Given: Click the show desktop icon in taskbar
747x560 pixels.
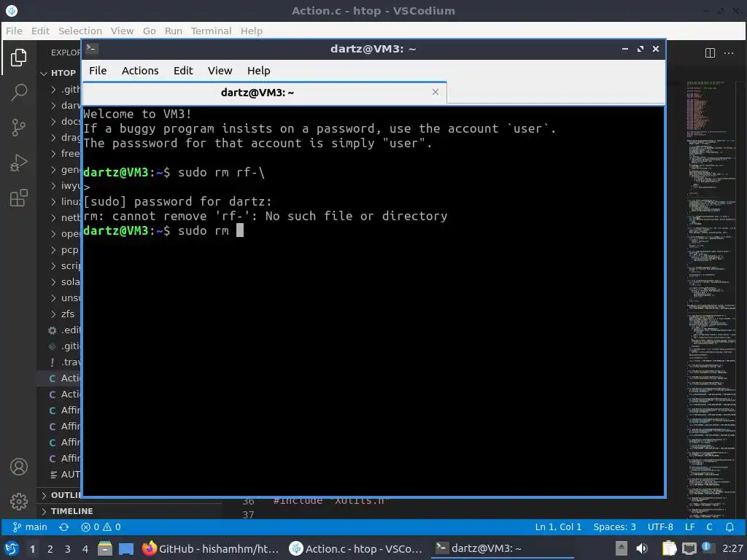Looking at the screenshot, I should tap(126, 548).
